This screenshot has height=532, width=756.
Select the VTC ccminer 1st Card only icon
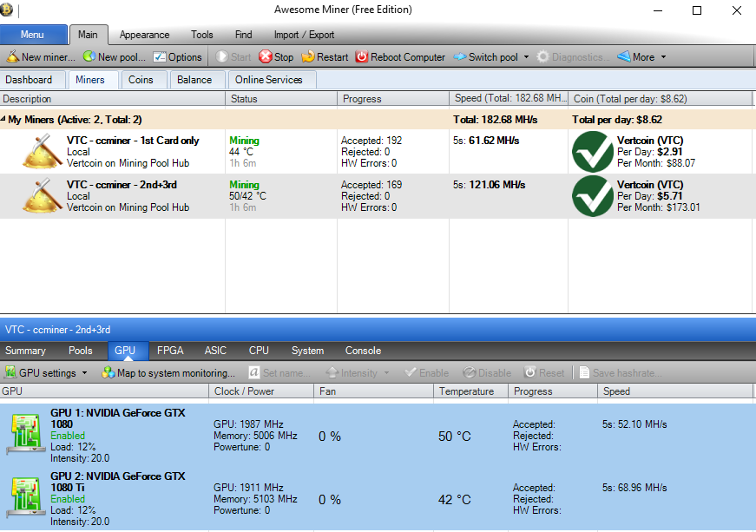coord(43,151)
